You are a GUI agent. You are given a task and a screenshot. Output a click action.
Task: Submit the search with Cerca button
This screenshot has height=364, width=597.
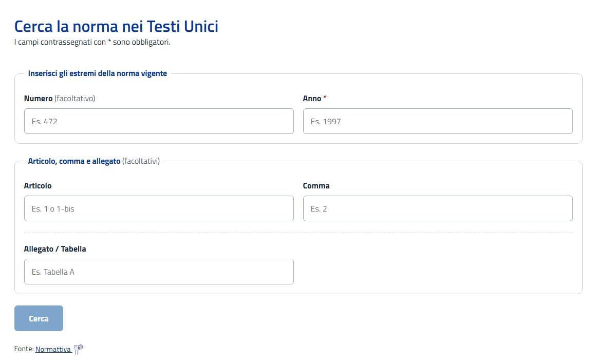point(39,318)
